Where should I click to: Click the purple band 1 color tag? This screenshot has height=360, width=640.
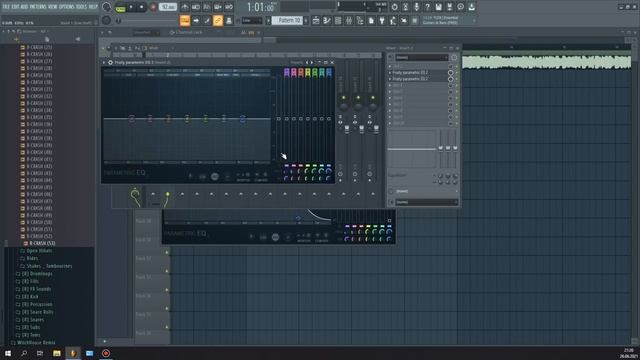287,73
